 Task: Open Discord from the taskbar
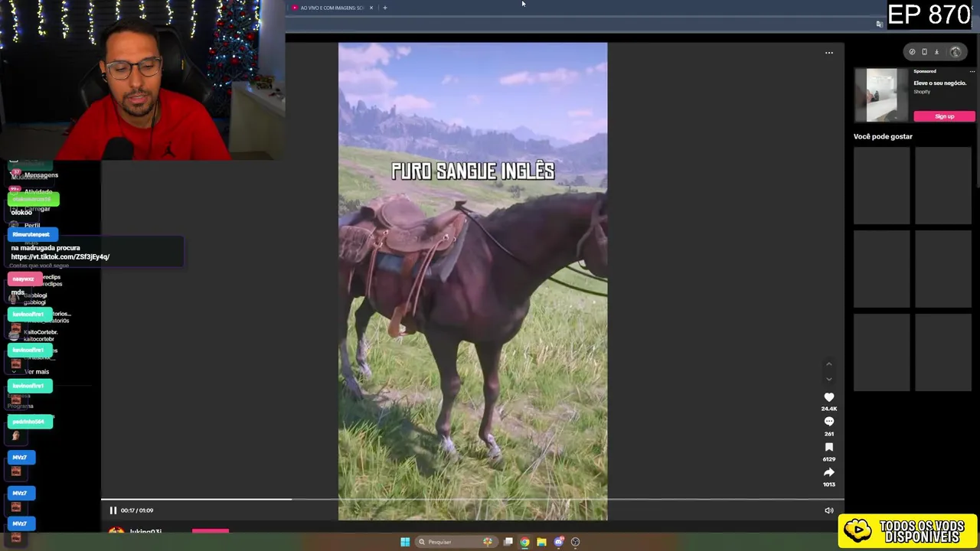click(558, 542)
